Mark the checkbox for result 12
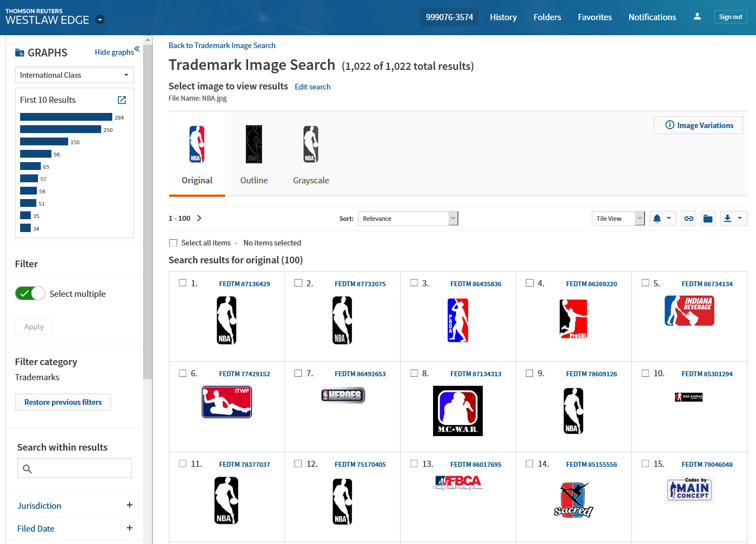 (298, 463)
